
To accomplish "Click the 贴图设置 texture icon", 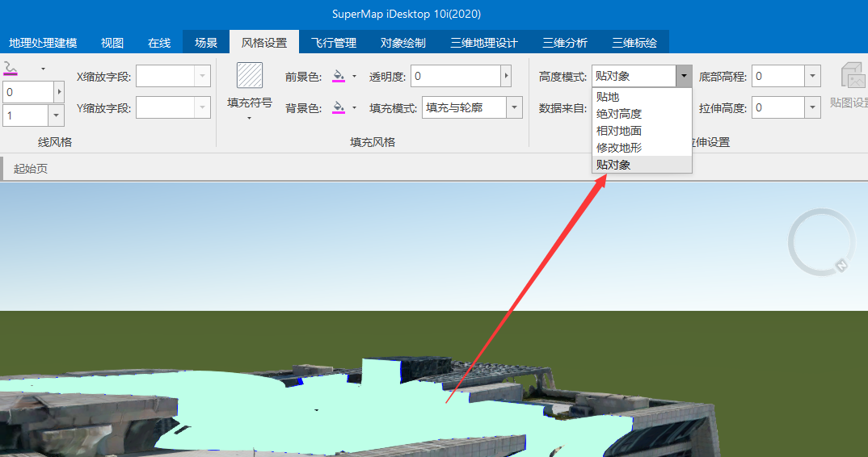I will point(853,76).
